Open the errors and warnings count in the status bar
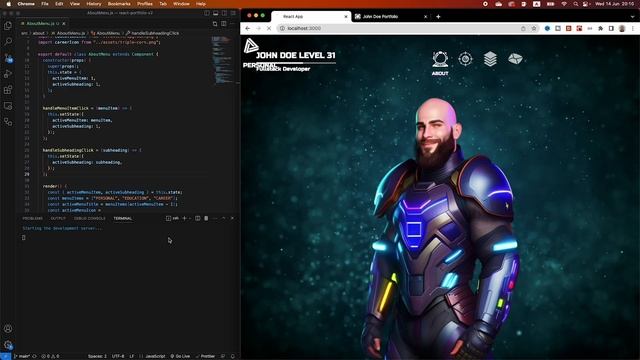 (x=50, y=356)
